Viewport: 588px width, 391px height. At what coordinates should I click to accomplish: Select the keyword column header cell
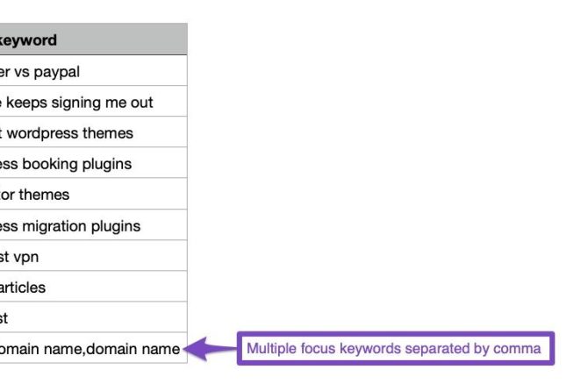click(93, 39)
